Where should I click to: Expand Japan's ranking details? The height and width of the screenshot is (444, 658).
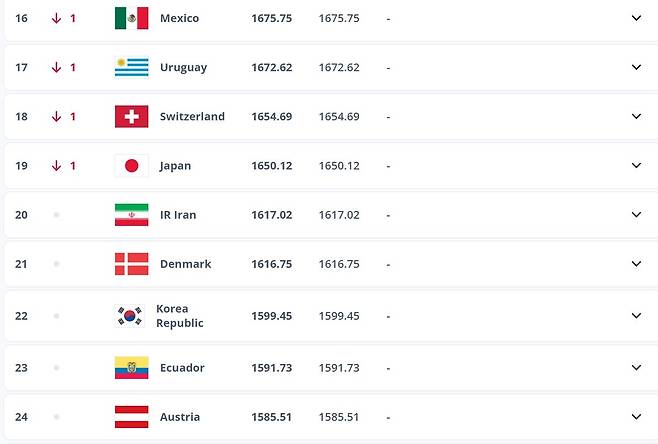(636, 165)
